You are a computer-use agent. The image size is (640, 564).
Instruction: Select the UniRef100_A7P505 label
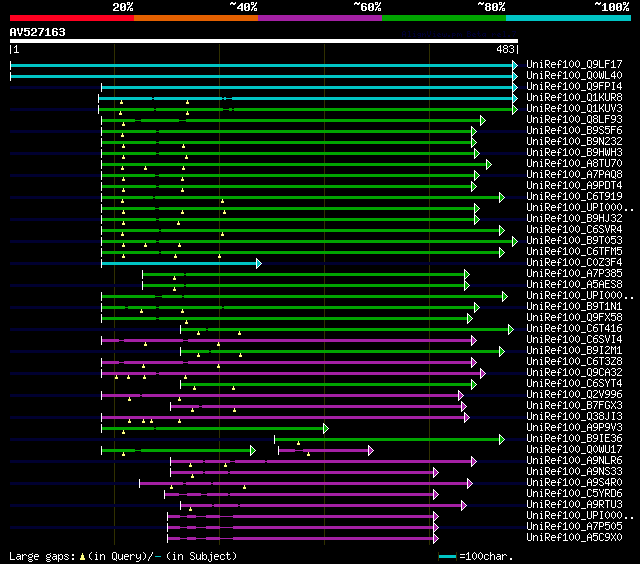574,527
